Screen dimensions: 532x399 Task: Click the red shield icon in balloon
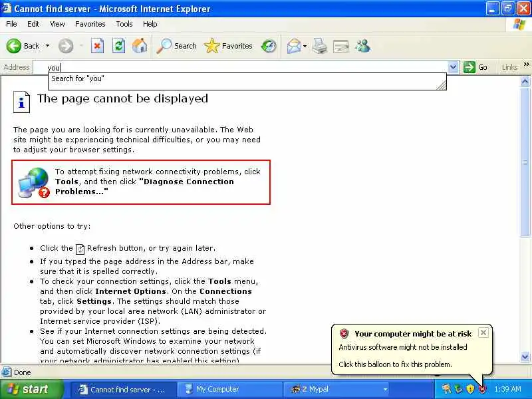344,334
